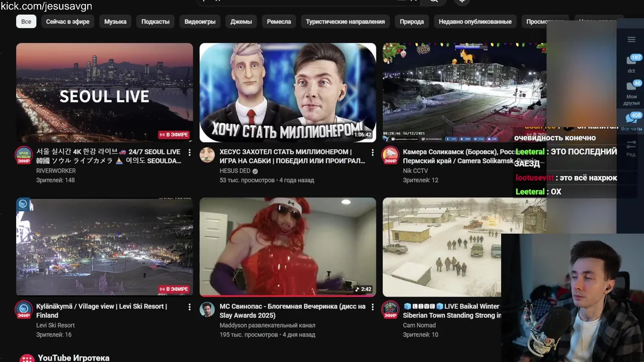Select the "Подкасты" filter chip
The height and width of the screenshot is (362, 644).
pyautogui.click(x=155, y=22)
